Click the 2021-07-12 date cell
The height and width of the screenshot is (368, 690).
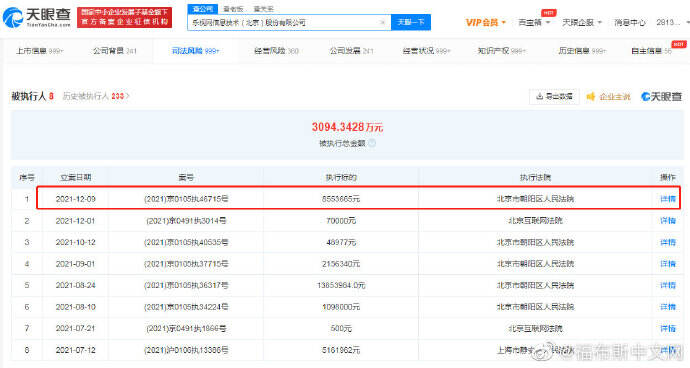tap(75, 350)
